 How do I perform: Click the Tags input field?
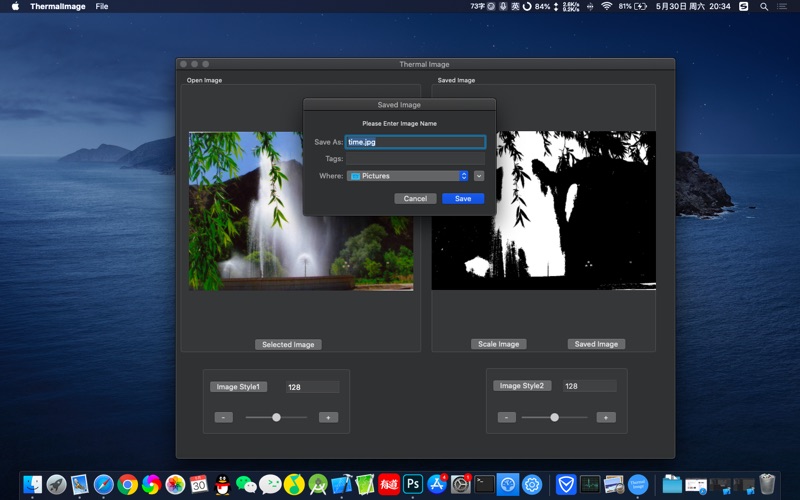tap(414, 159)
